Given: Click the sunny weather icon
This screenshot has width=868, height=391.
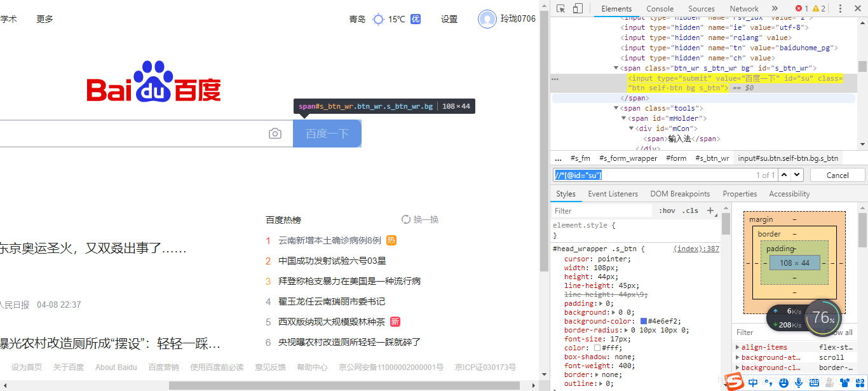Looking at the screenshot, I should pyautogui.click(x=378, y=19).
